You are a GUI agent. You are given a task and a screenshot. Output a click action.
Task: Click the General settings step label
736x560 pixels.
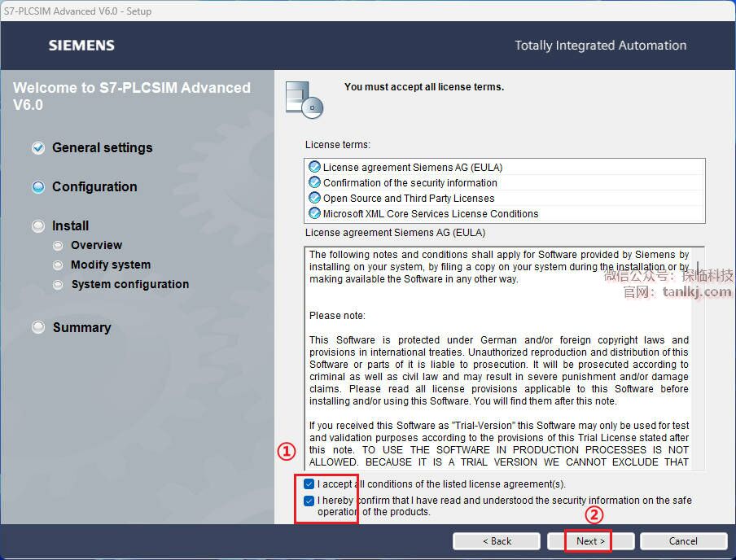103,148
